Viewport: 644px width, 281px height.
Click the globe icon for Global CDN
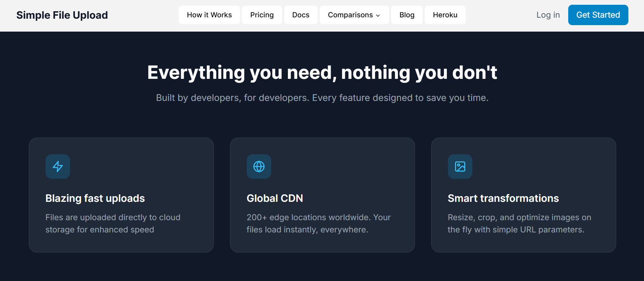(259, 166)
